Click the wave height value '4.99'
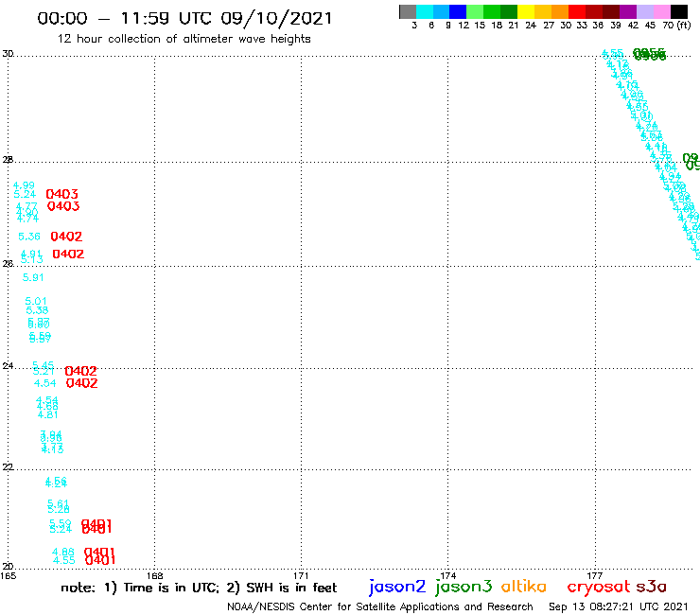The image size is (700, 615). point(24,185)
